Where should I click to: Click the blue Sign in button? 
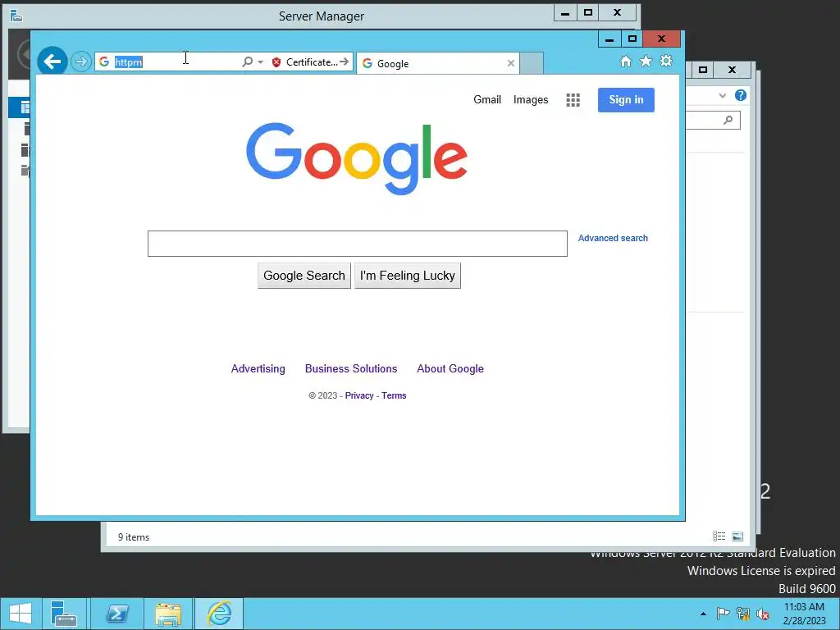coord(626,99)
